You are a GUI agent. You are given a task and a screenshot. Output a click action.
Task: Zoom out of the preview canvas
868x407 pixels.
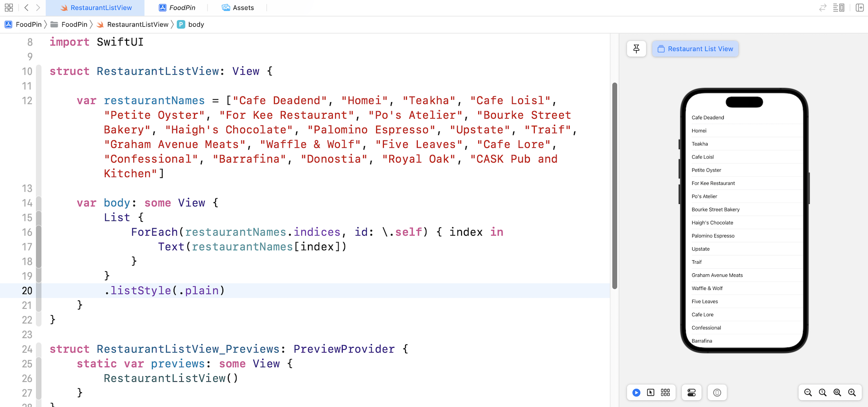pyautogui.click(x=808, y=393)
